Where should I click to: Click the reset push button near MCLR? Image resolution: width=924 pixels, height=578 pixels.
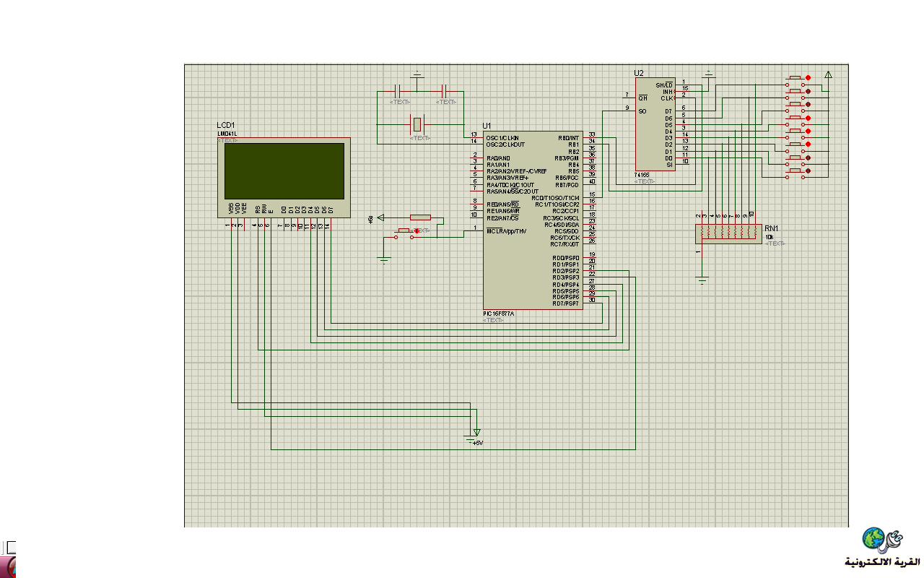pos(404,233)
